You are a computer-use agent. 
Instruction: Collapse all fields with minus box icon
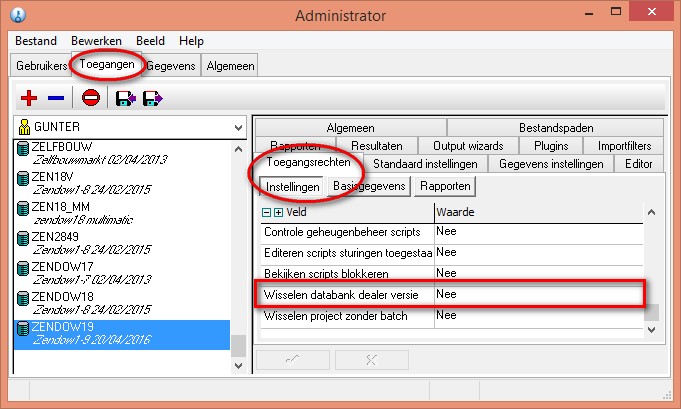pyautogui.click(x=266, y=212)
